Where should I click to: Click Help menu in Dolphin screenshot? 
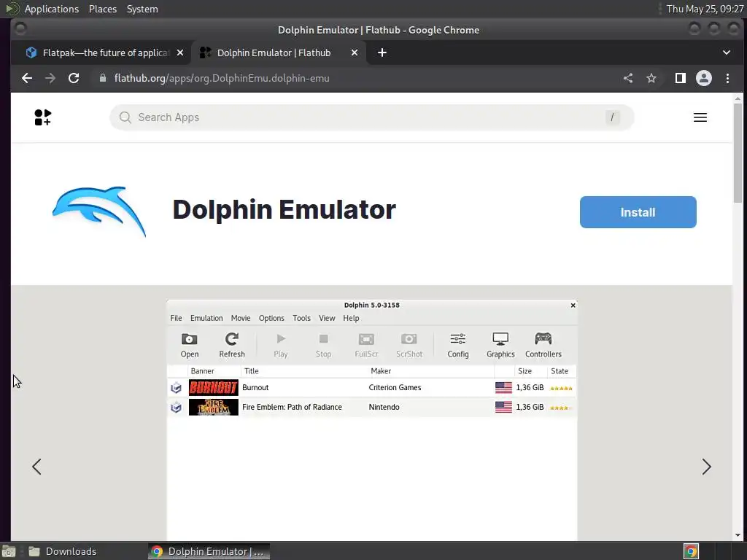point(351,318)
